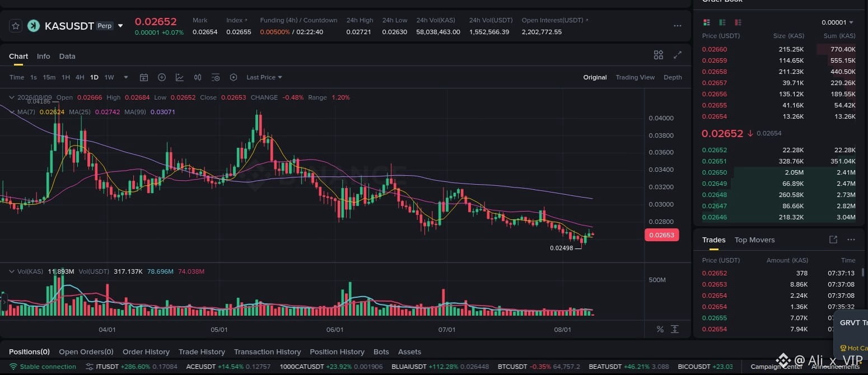
Task: Click the hexagon chart settings icon
Action: [234, 77]
